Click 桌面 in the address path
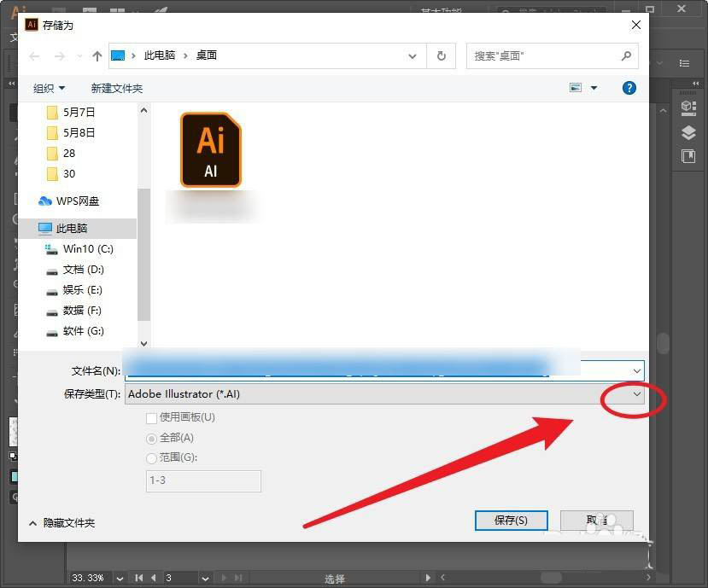The height and width of the screenshot is (588, 708). click(207, 55)
